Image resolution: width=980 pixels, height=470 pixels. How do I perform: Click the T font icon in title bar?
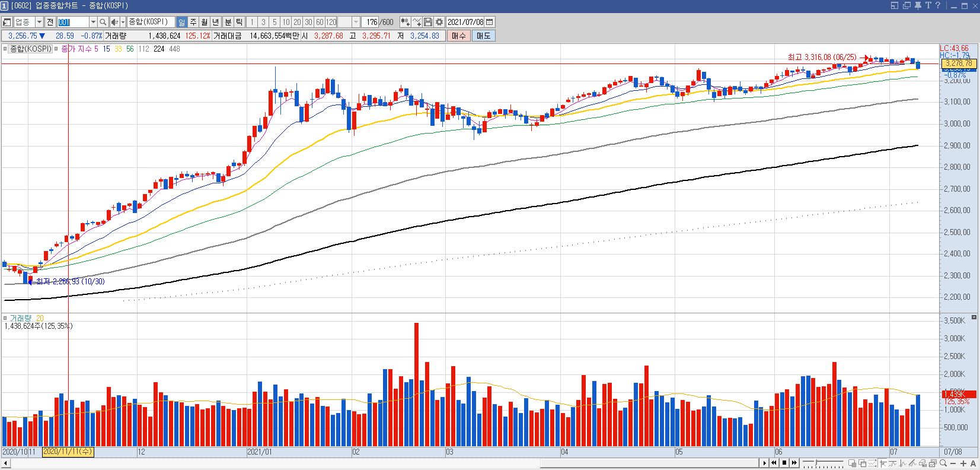(x=928, y=5)
